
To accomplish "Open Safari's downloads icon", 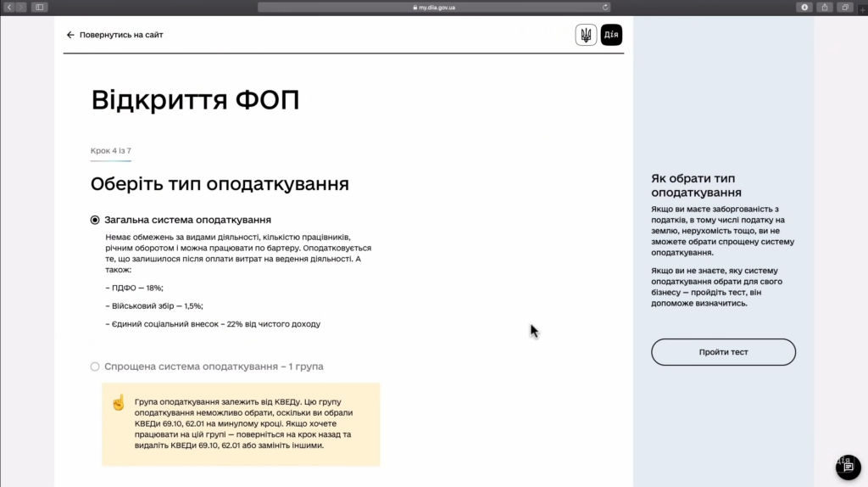I will pyautogui.click(x=804, y=7).
